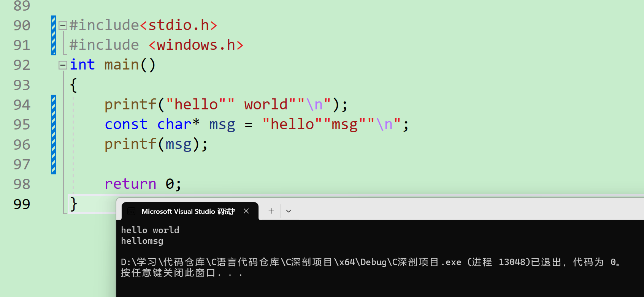
Task: Click the printf call on line 94
Action: point(130,104)
